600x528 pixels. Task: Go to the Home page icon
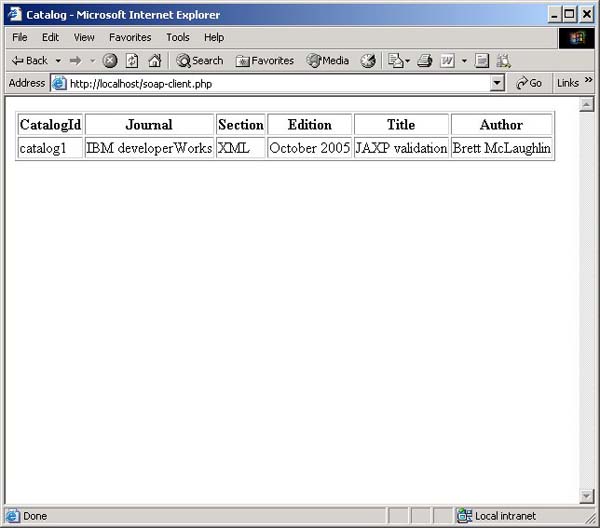[155, 60]
